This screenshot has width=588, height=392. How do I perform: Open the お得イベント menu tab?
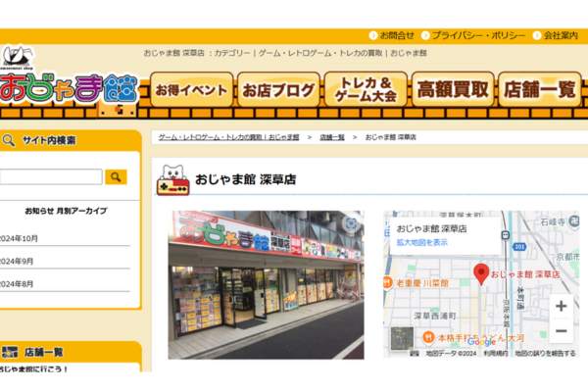click(x=192, y=90)
